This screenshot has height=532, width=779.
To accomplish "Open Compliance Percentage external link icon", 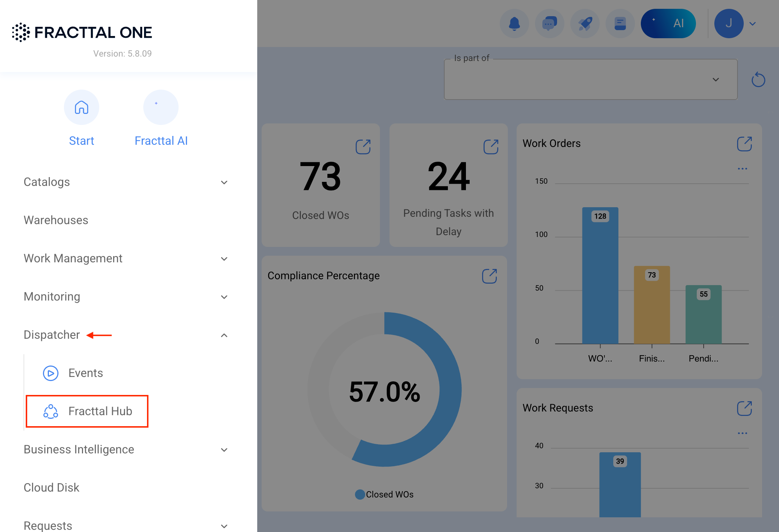I will coord(489,276).
